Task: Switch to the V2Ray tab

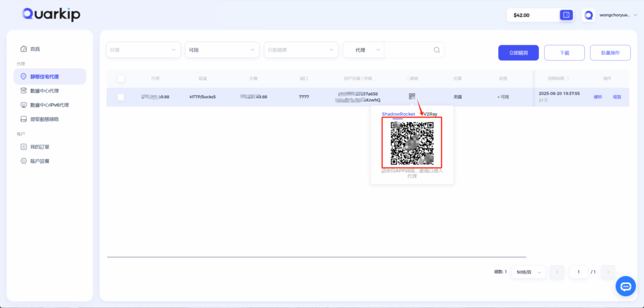Action: click(430, 114)
